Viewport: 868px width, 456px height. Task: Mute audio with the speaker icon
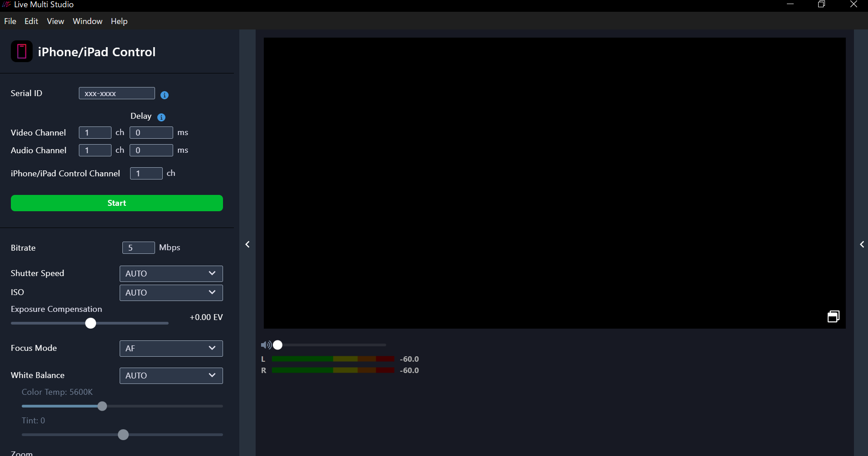coord(266,345)
